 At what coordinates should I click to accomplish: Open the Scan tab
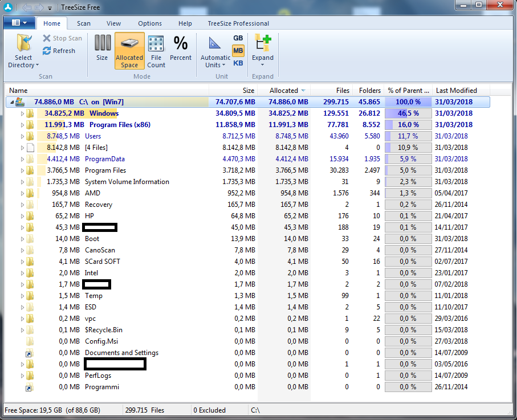pyautogui.click(x=84, y=23)
